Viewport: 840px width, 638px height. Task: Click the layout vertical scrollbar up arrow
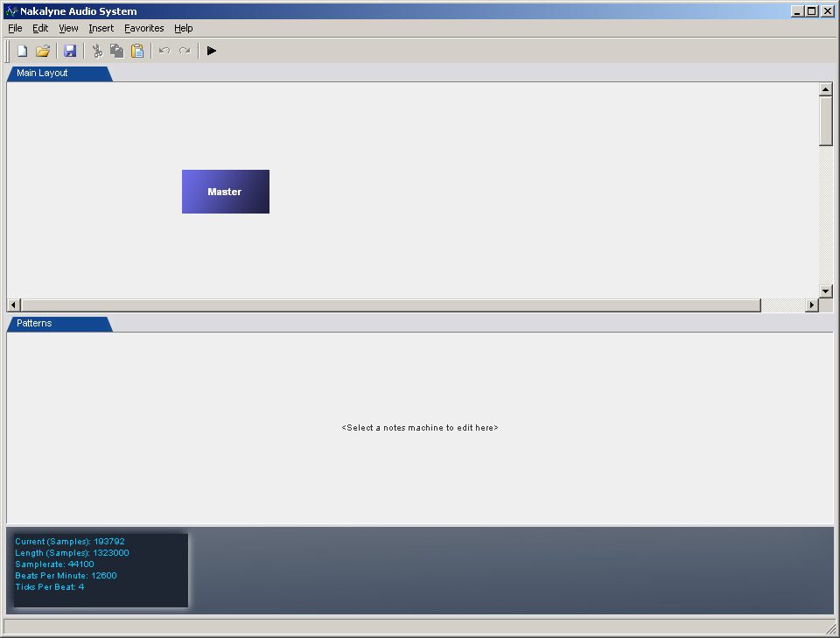pos(825,89)
